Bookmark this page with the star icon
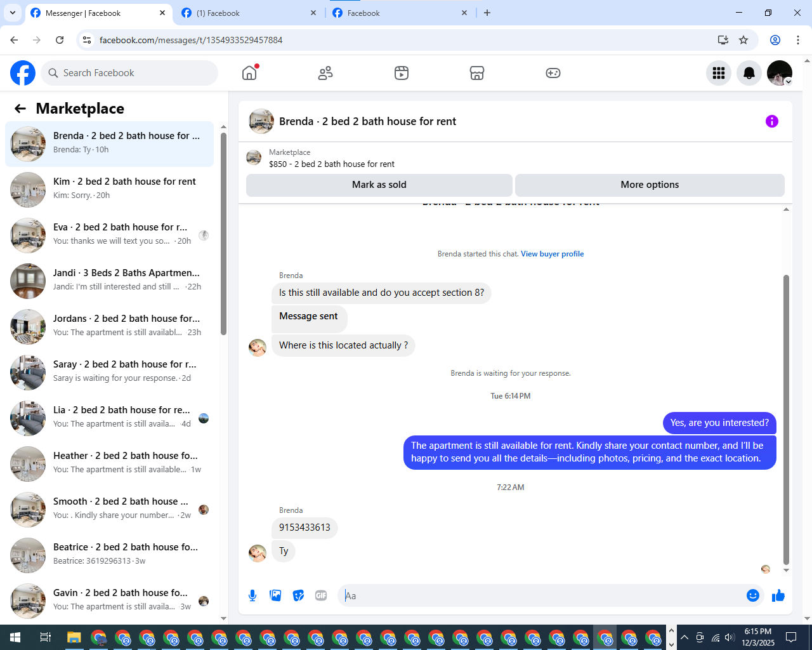This screenshot has height=650, width=812. [743, 40]
